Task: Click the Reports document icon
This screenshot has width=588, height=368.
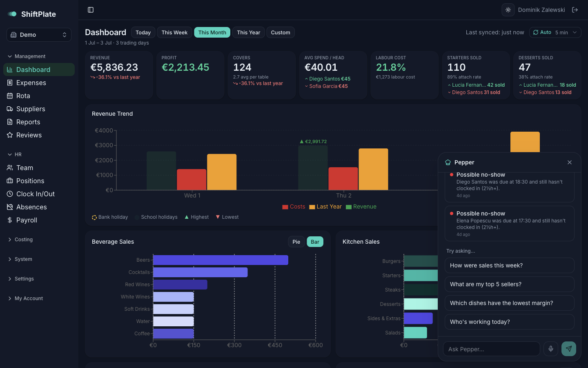Action: click(x=10, y=122)
